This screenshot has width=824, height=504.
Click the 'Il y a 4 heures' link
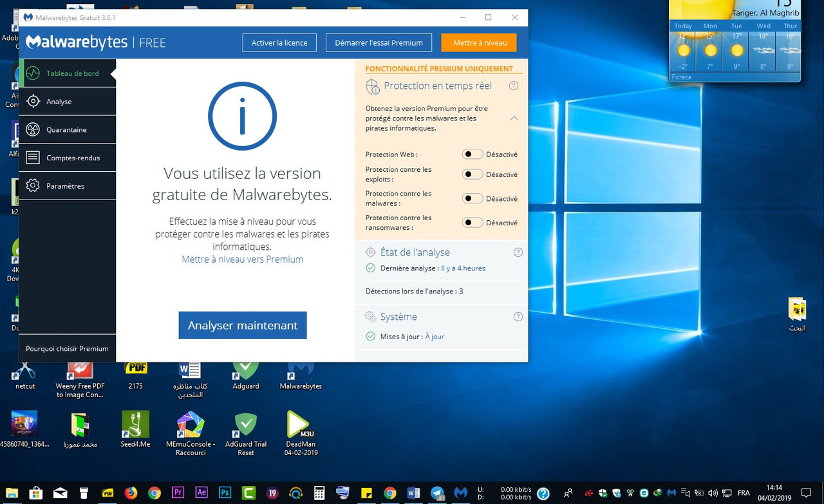(464, 268)
